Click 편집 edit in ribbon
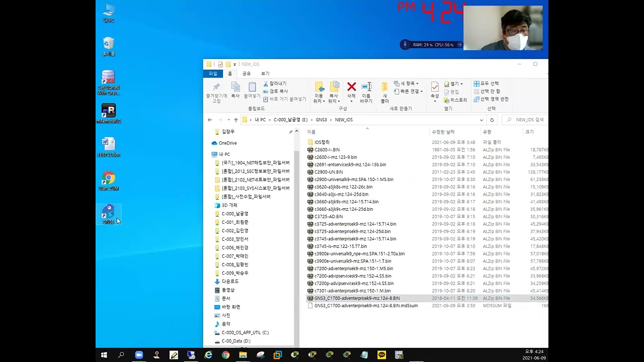The height and width of the screenshot is (362, 644). tap(451, 92)
